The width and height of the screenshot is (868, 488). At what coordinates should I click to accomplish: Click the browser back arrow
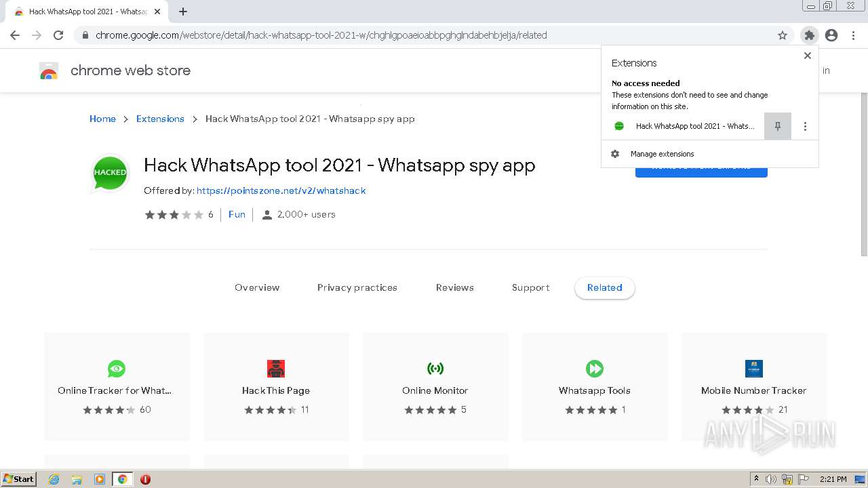point(15,35)
